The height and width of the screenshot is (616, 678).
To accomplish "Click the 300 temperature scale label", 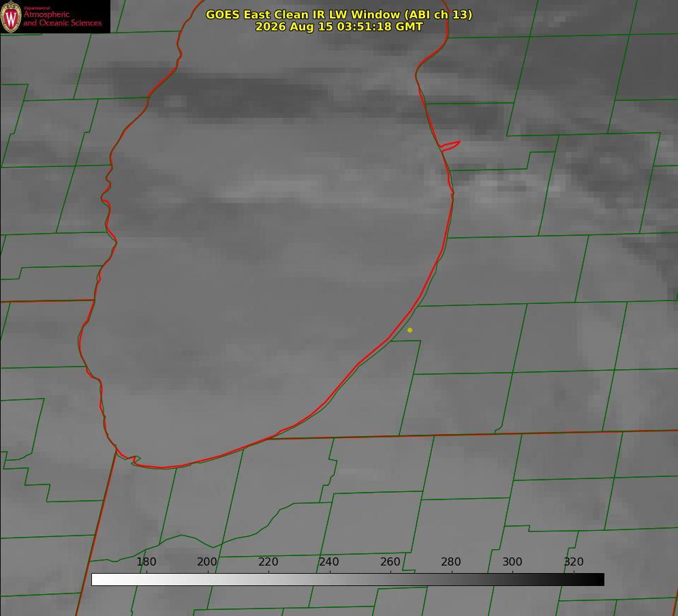I will [x=512, y=561].
